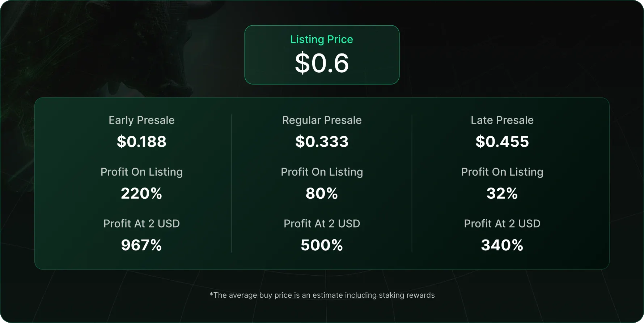This screenshot has height=323, width=644.
Task: Click Profit At 2 USD label under Regular Presale
Action: click(322, 224)
